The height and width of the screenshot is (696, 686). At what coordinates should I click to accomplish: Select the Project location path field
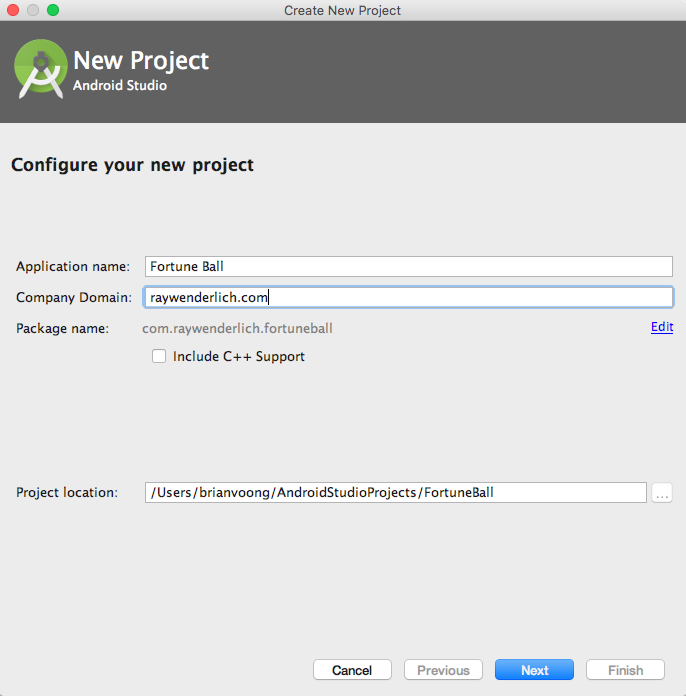[395, 492]
